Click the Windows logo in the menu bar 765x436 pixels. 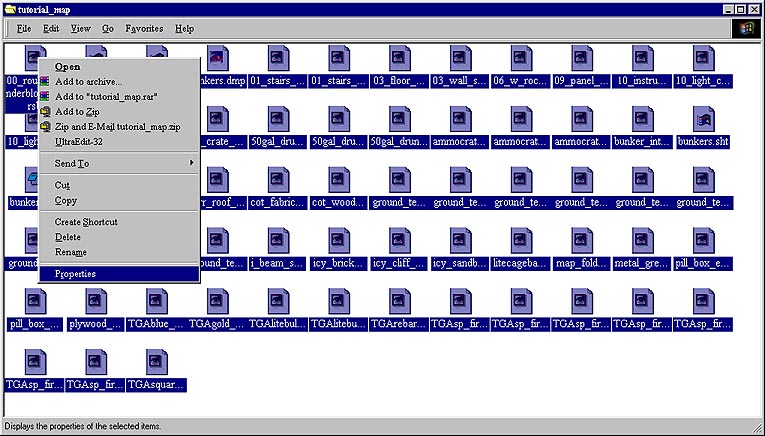tap(746, 29)
